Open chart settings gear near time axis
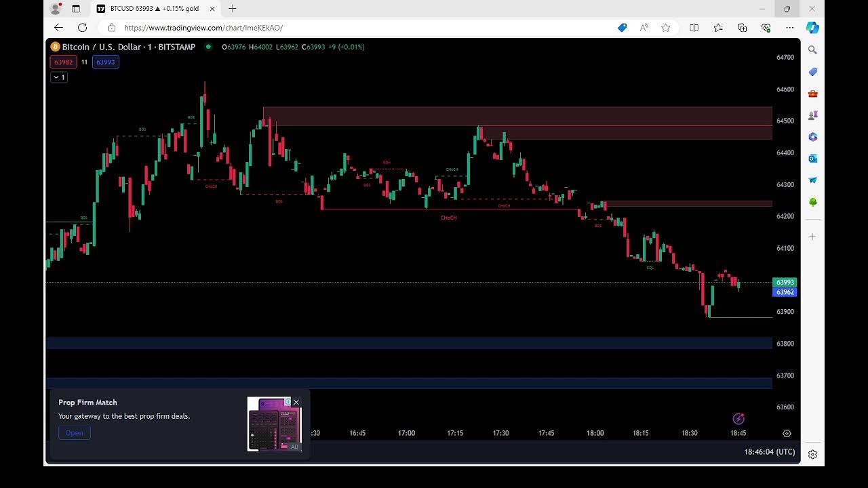The image size is (868, 488). tap(787, 433)
